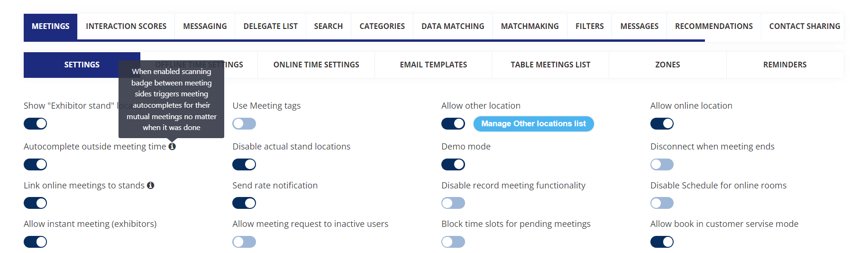Toggle Send rate notification off
This screenshot has height=253, width=868.
244,203
